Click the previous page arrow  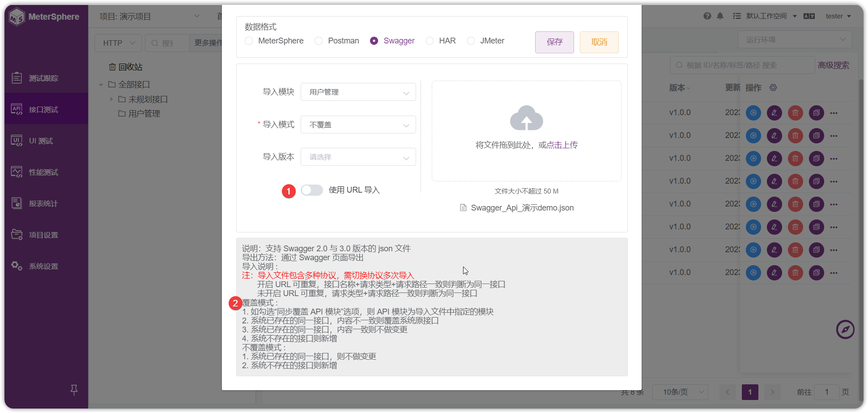[x=728, y=392]
